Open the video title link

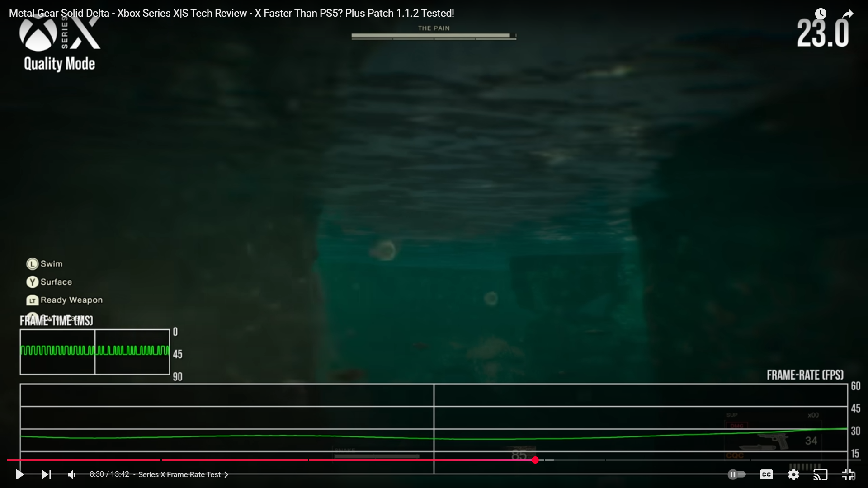click(x=231, y=13)
